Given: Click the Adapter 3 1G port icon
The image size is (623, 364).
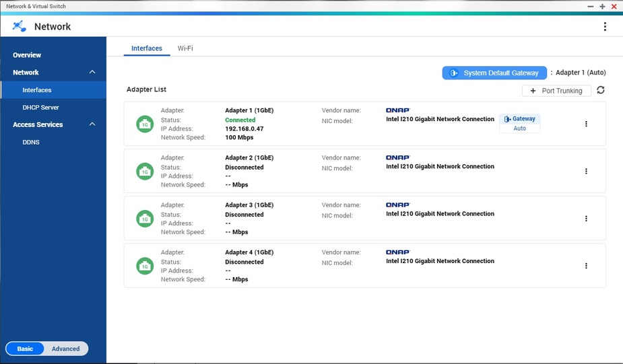Looking at the screenshot, I should tap(145, 219).
